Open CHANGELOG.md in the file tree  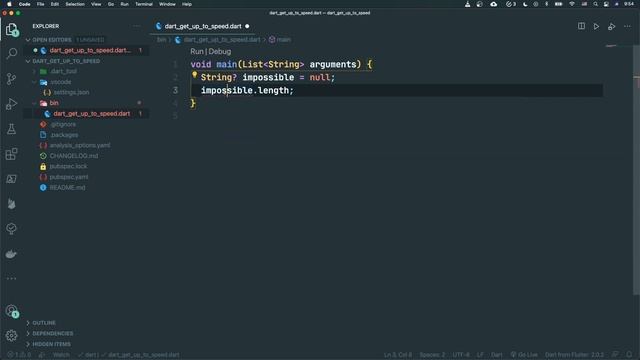point(74,156)
